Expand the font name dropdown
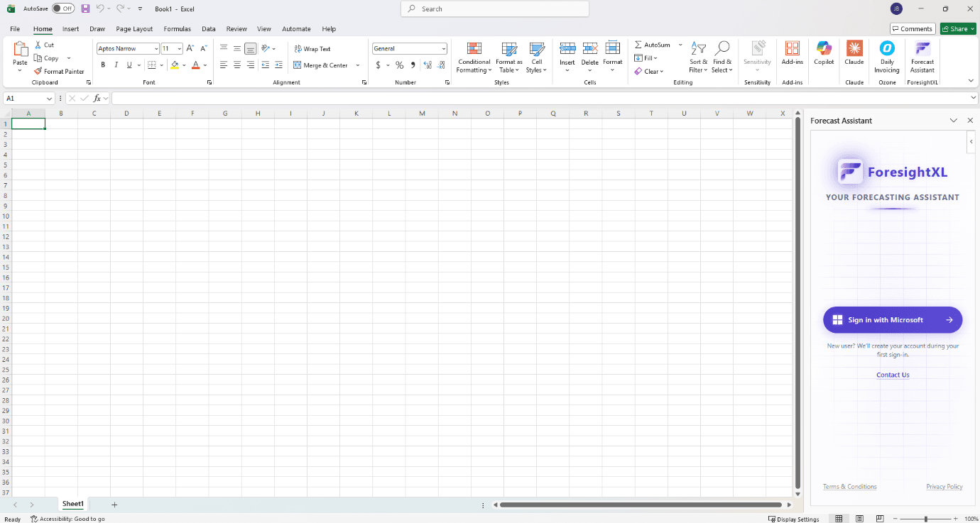Screen dimensions: 980x523 [156, 49]
